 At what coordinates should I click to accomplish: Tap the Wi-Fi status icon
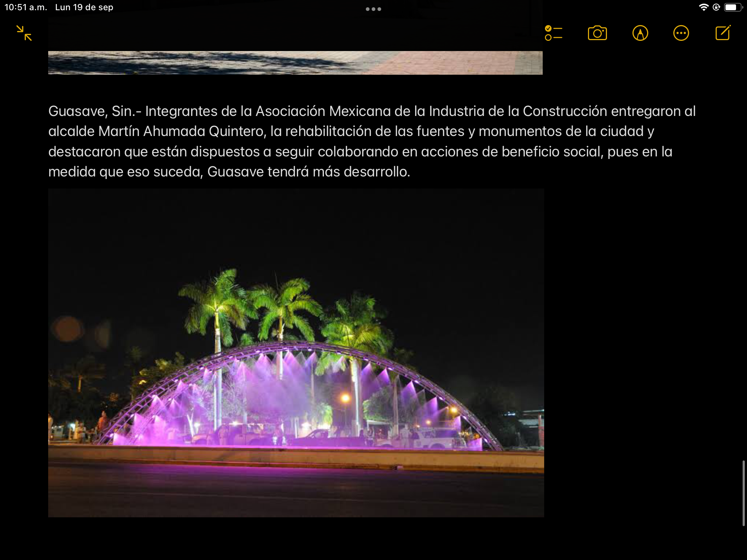703,7
